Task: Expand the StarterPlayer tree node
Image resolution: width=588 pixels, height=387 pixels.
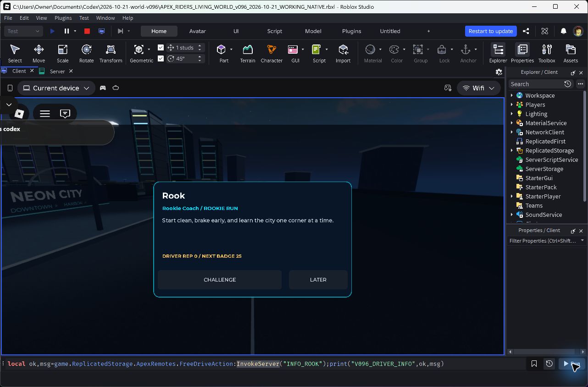Action: click(512, 196)
